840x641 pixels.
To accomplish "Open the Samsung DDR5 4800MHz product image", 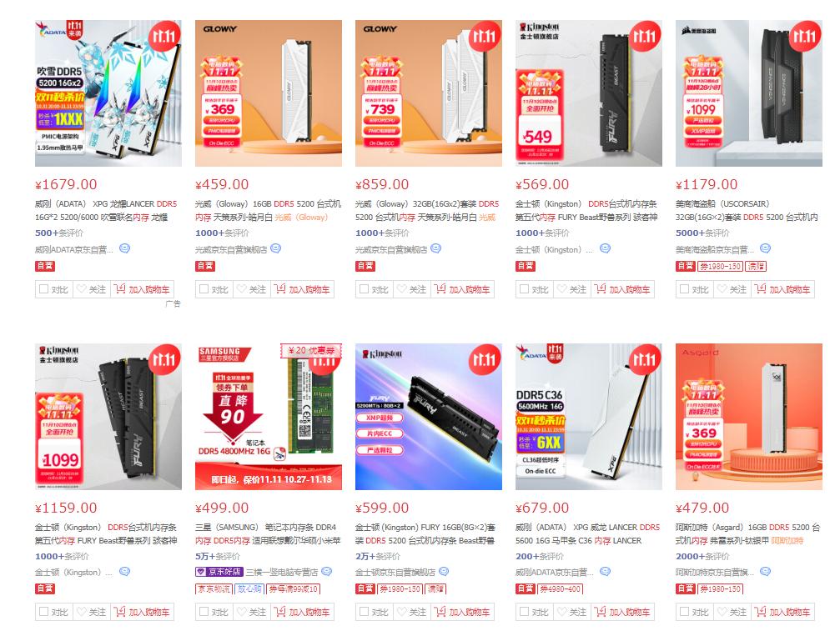I will (269, 417).
